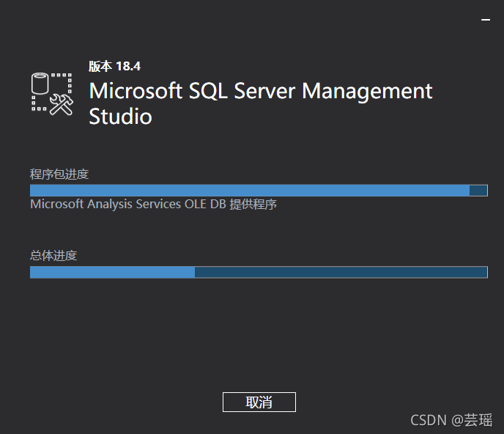Click the SQL Server Management Studio logo
Screen dimensions: 504x434
point(53,93)
